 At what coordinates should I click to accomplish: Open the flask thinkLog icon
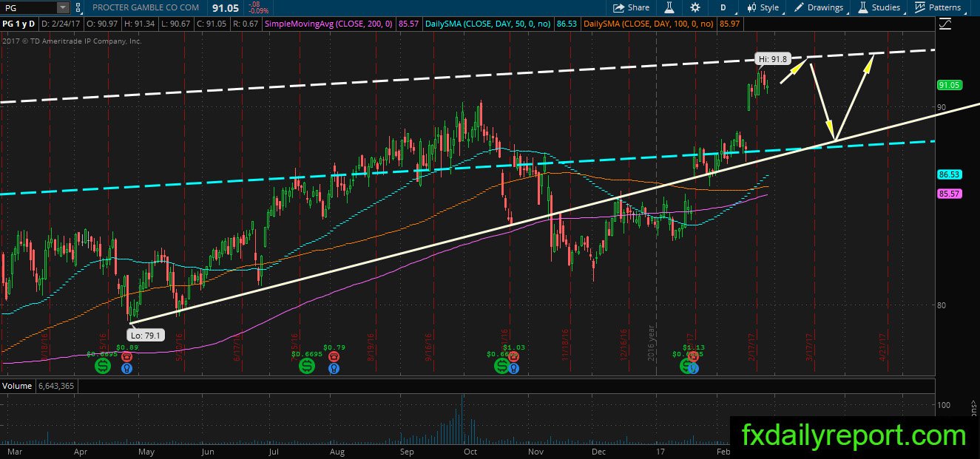(x=669, y=7)
